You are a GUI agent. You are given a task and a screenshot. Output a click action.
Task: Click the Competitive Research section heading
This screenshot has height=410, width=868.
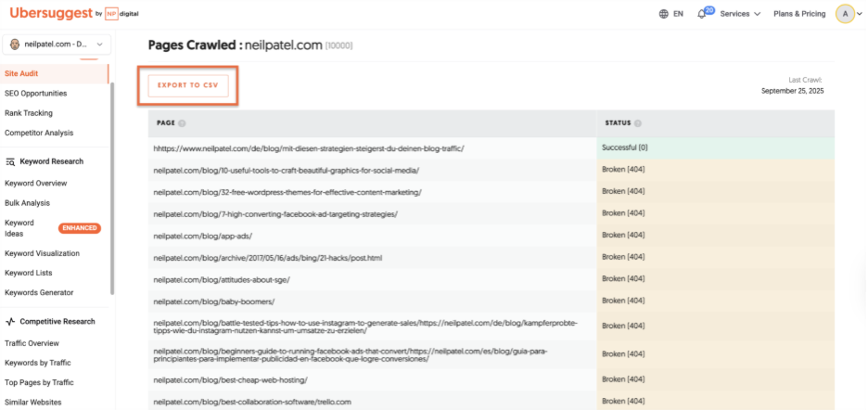(x=57, y=321)
